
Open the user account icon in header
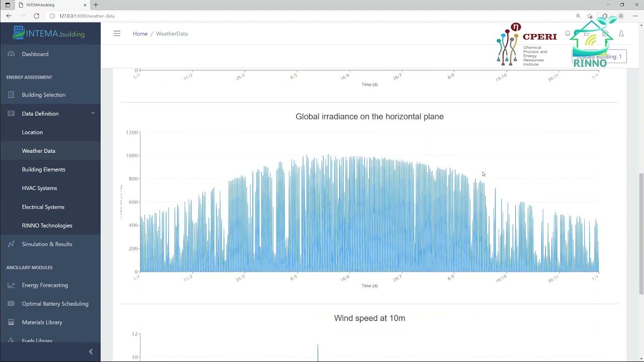click(621, 34)
